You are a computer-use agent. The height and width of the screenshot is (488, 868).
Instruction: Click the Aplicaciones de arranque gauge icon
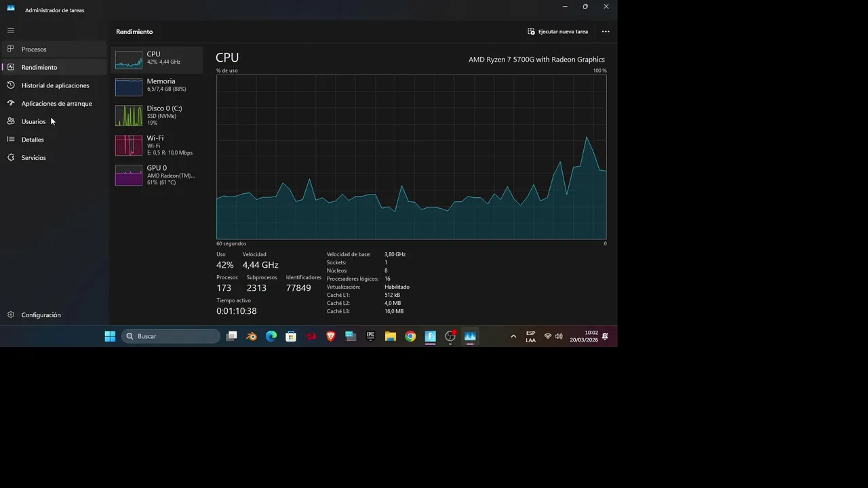pyautogui.click(x=11, y=103)
